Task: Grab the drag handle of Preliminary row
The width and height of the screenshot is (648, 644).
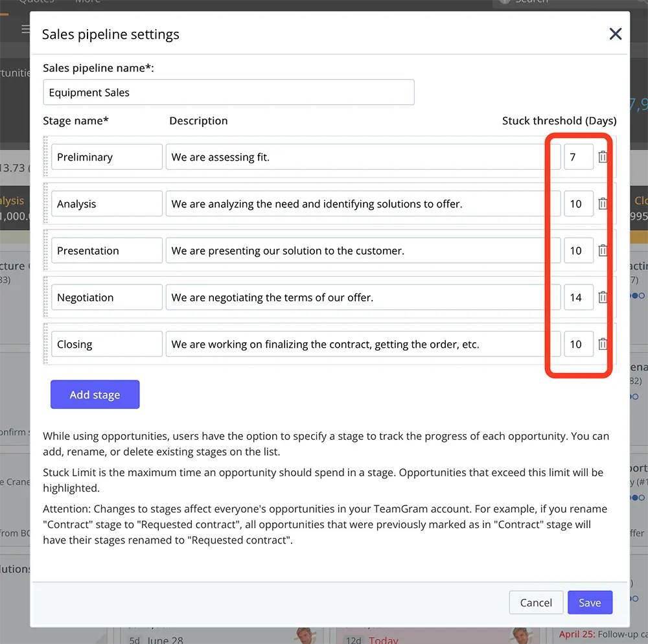Action: [46, 157]
